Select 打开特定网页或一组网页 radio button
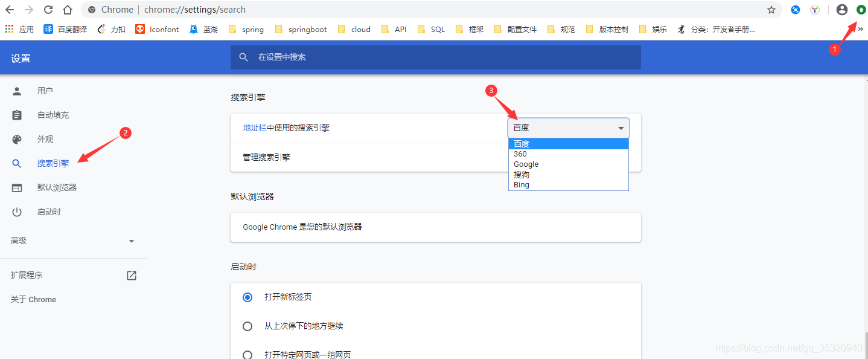Viewport: 868px width, 359px height. (247, 355)
